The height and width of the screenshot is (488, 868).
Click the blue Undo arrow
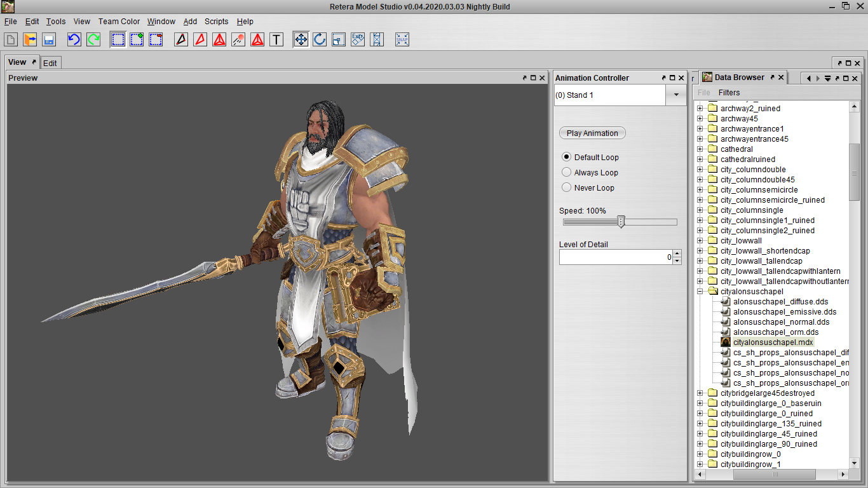coord(74,39)
